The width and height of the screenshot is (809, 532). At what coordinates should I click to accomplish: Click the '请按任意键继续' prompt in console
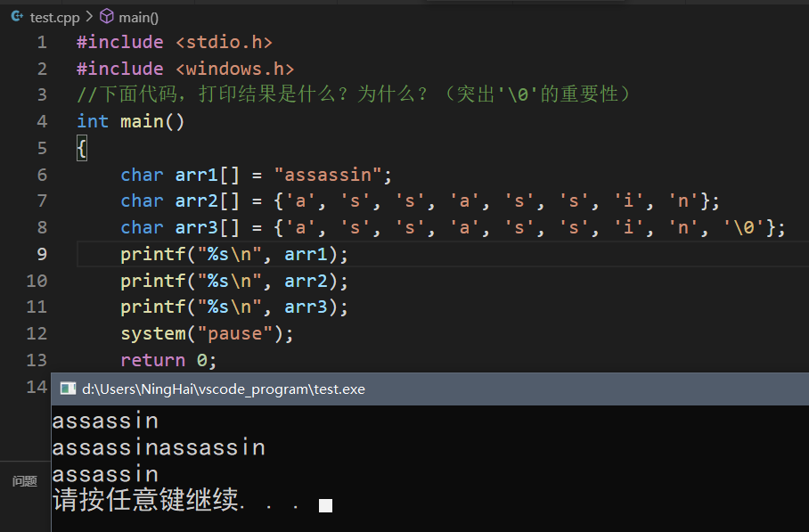click(x=145, y=500)
